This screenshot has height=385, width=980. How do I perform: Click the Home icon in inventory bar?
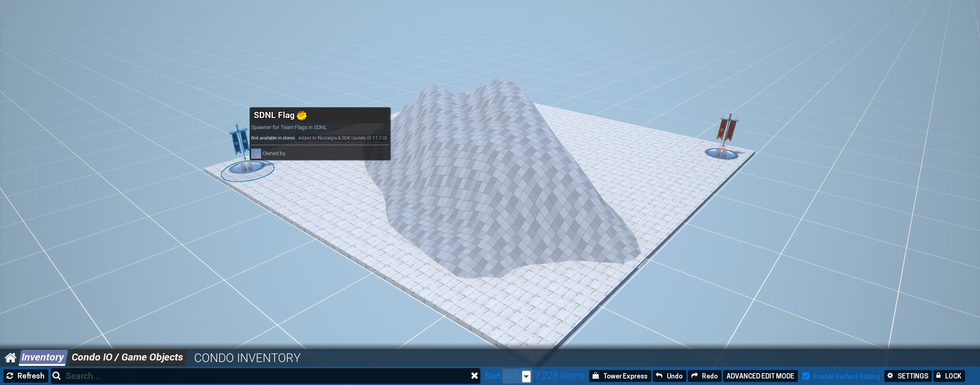tap(10, 358)
